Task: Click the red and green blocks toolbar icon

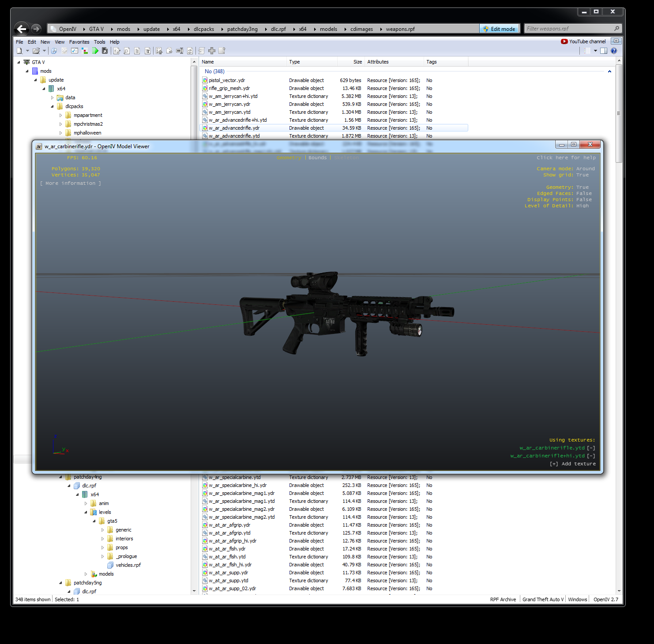Action: 85,51
